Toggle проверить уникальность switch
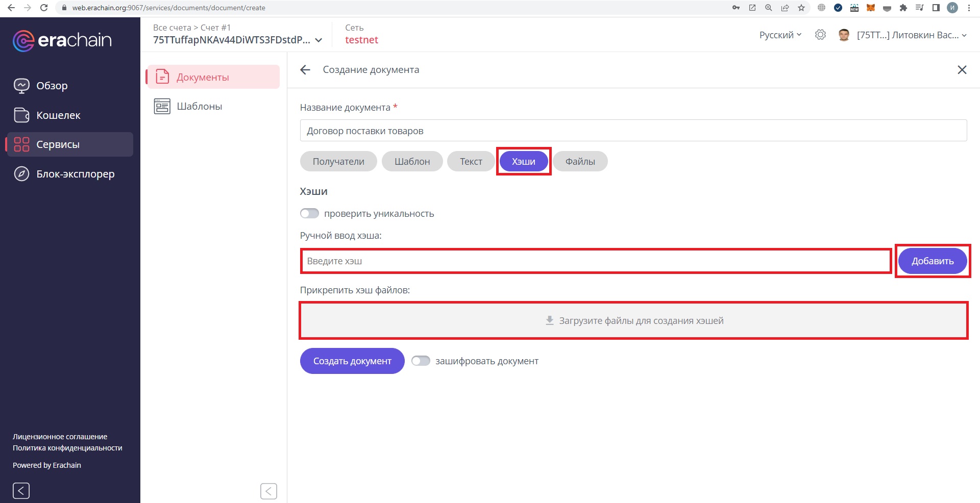The image size is (980, 503). coord(309,213)
